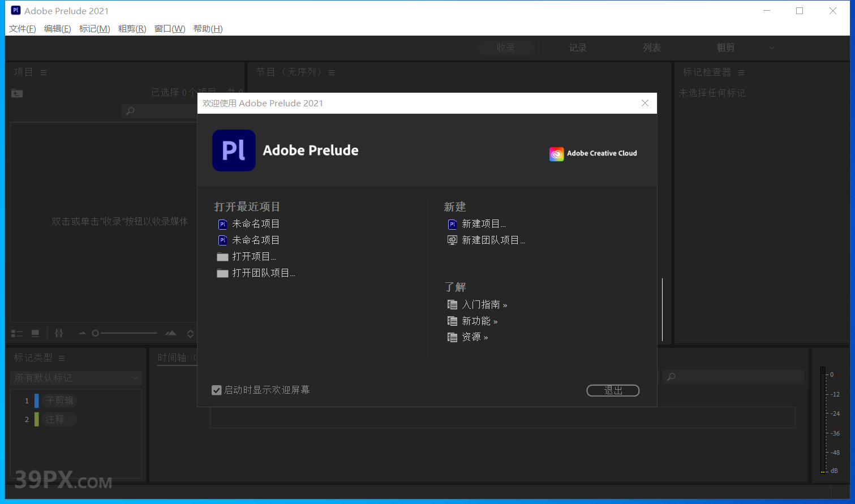
Task: Open the 文件(F) menu
Action: [x=23, y=29]
